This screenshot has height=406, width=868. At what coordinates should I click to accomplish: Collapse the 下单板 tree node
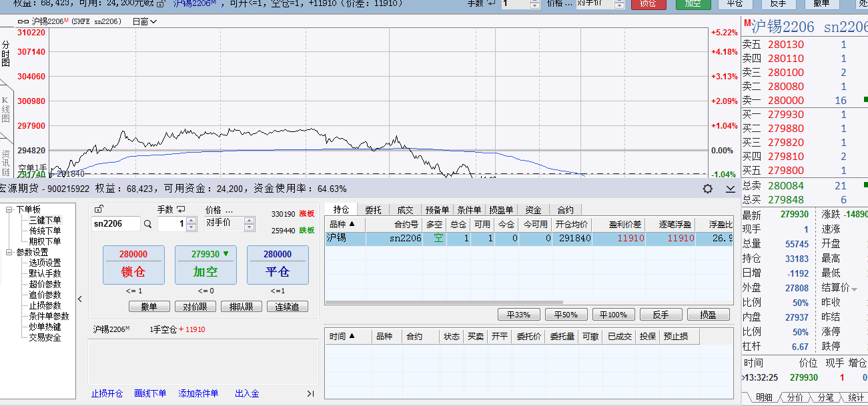9,210
